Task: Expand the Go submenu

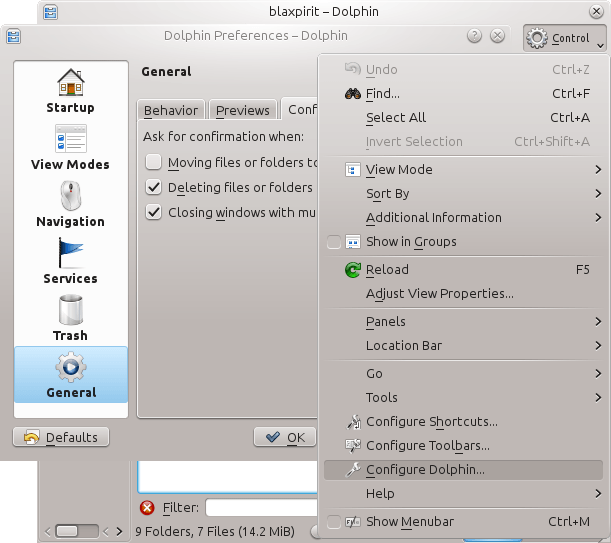Action: click(x=463, y=374)
